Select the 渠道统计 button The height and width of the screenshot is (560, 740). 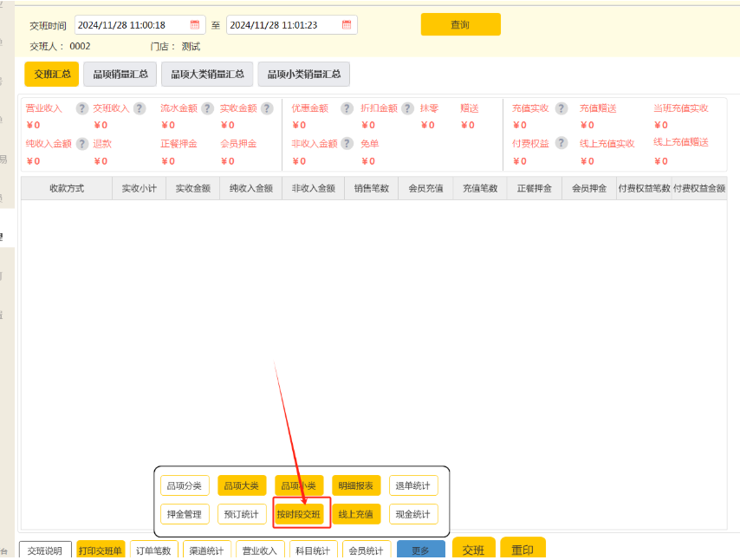click(x=207, y=550)
